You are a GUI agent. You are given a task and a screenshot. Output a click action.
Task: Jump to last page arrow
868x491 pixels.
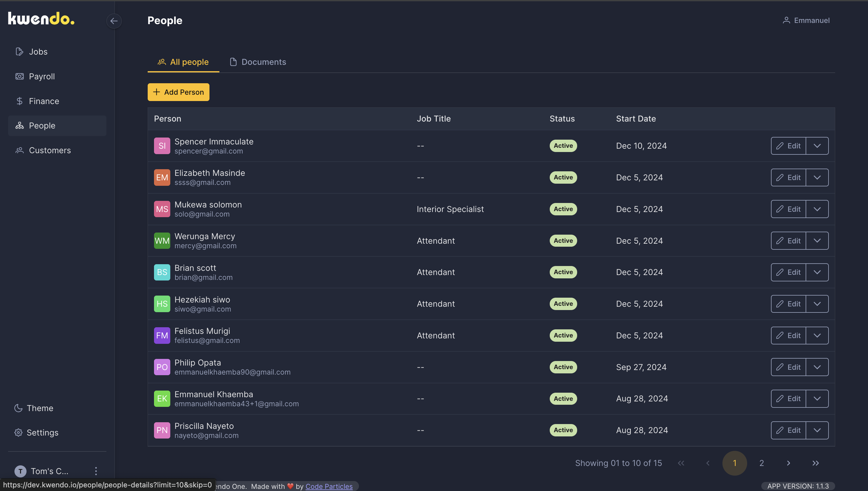pyautogui.click(x=816, y=463)
